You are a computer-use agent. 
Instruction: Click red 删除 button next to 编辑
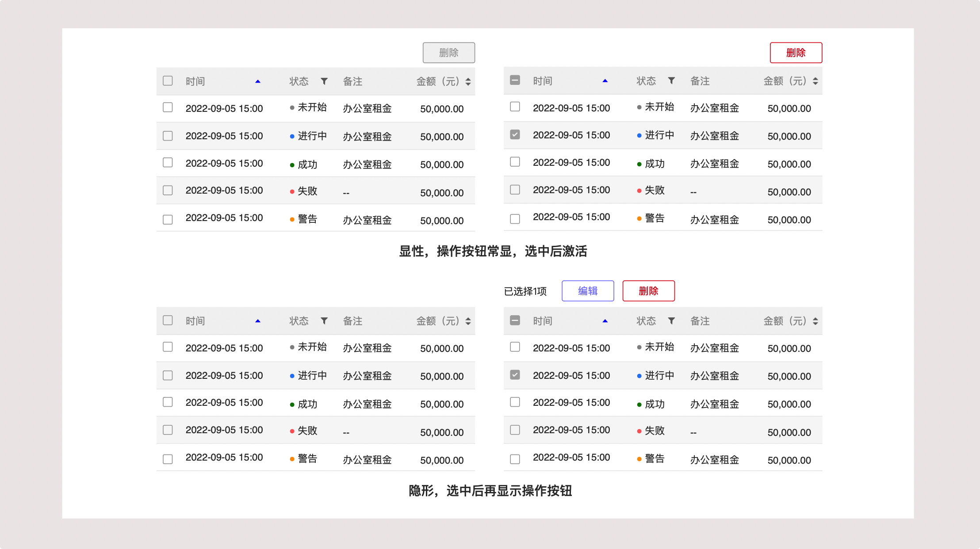coord(648,291)
